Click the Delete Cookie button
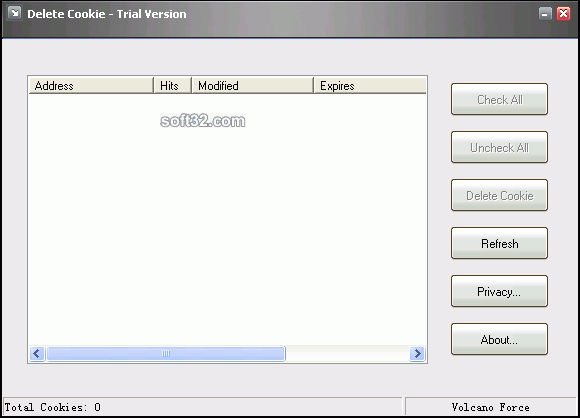This screenshot has height=418, width=580. (499, 195)
